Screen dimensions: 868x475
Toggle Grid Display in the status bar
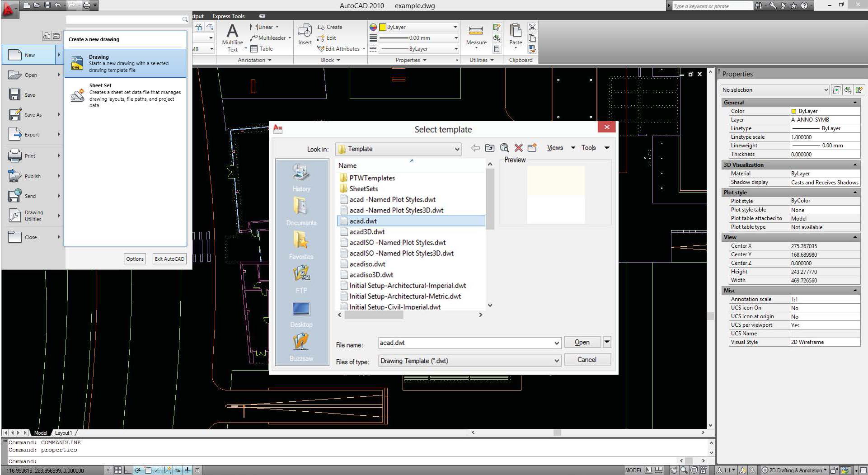click(118, 470)
